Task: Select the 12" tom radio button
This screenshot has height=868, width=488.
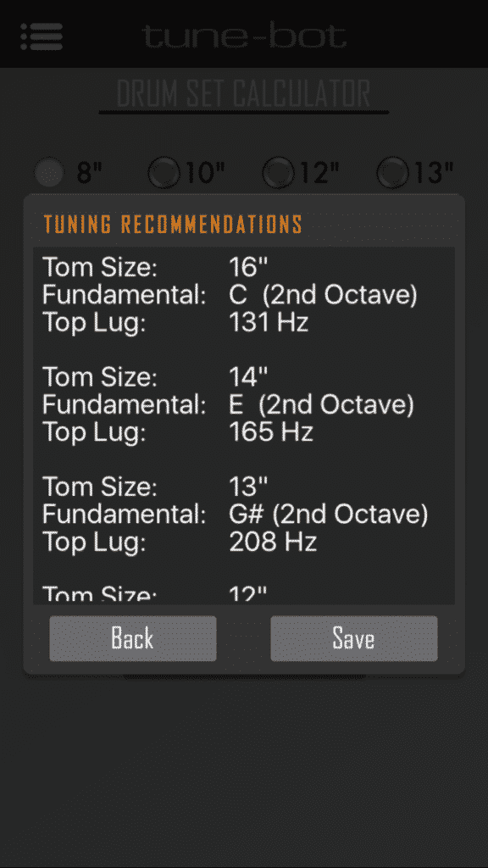Action: tap(278, 172)
